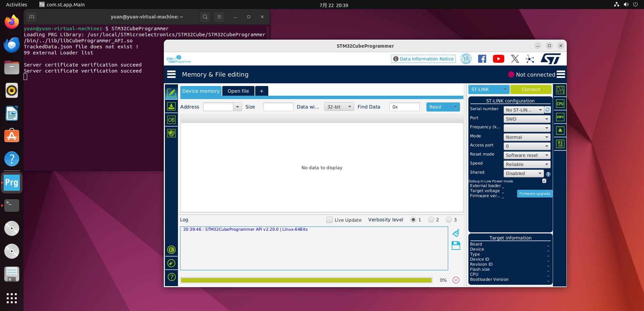Save the log with the floppy disk icon
Screen dimensions: 644x311
tap(456, 246)
